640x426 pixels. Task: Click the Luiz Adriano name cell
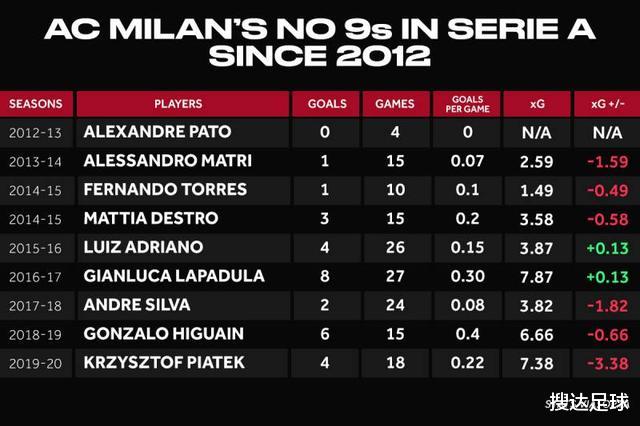tap(144, 246)
